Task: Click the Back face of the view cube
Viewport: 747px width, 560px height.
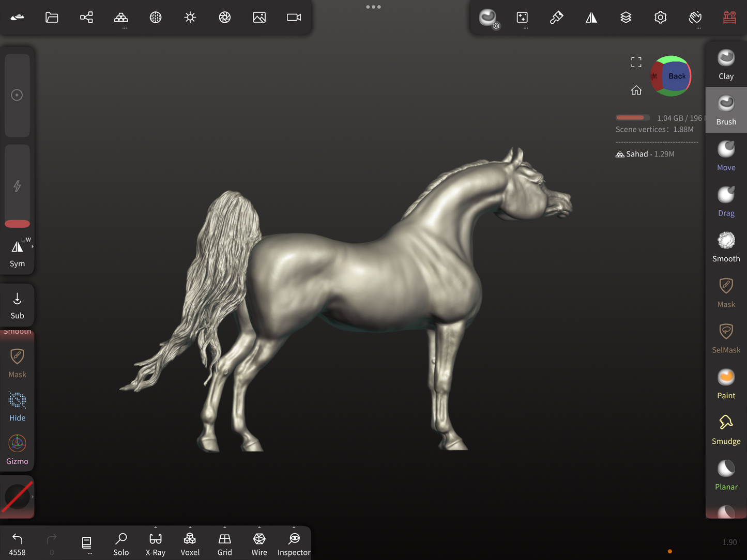Action: [x=676, y=76]
